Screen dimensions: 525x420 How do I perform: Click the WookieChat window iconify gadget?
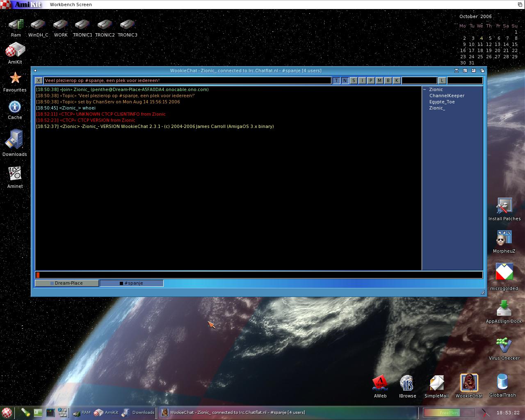coord(456,71)
